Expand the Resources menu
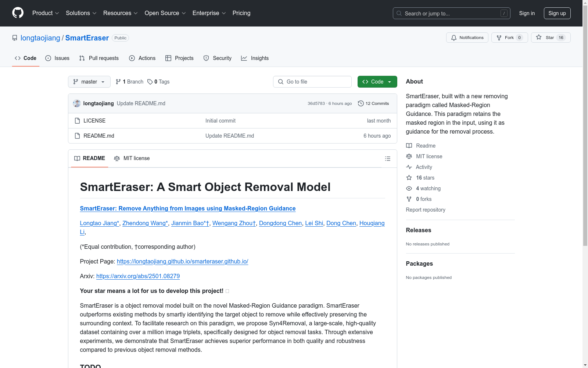Image resolution: width=588 pixels, height=368 pixels. (x=120, y=13)
